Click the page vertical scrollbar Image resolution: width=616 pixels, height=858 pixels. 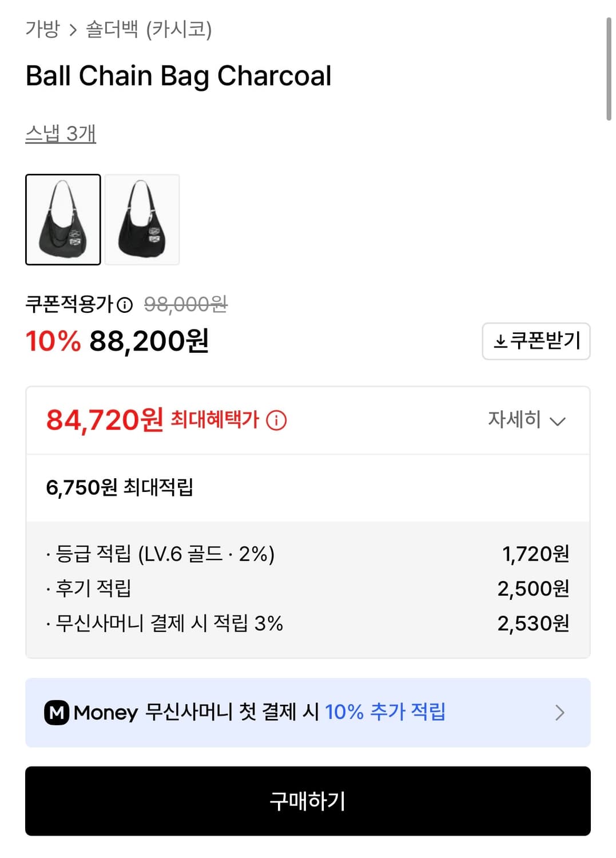pos(609,69)
